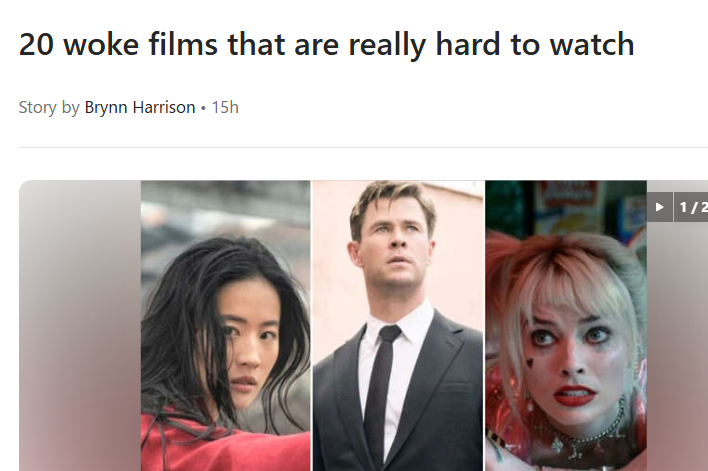Open the middle still of man in suit

pyautogui.click(x=398, y=326)
